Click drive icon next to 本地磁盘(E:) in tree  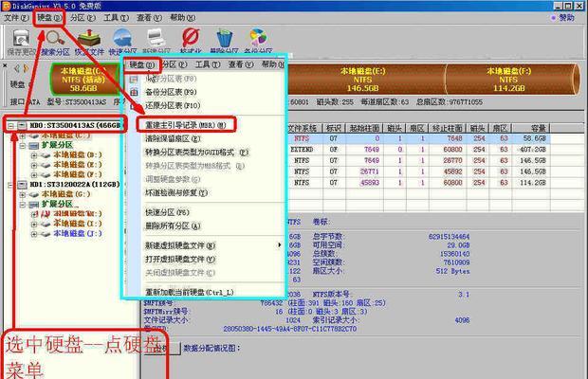46,165
